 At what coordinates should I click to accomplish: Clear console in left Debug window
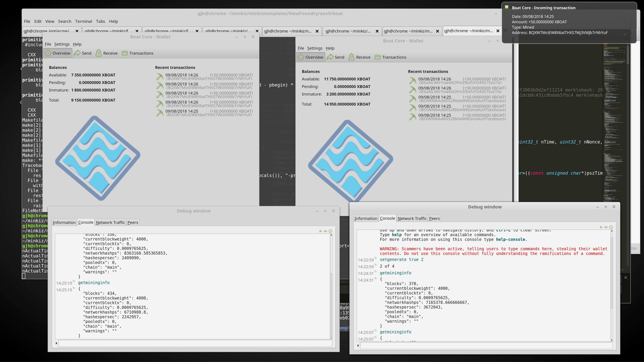331,231
